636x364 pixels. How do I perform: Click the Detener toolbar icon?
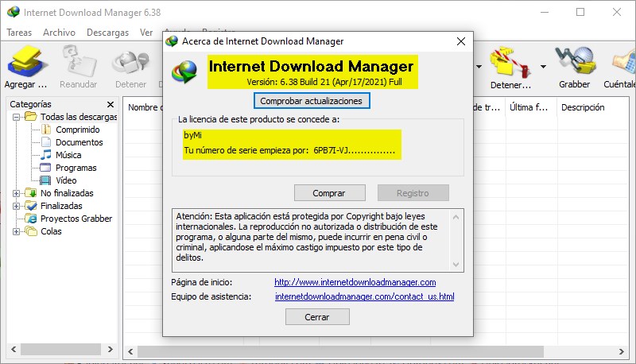pyautogui.click(x=130, y=63)
